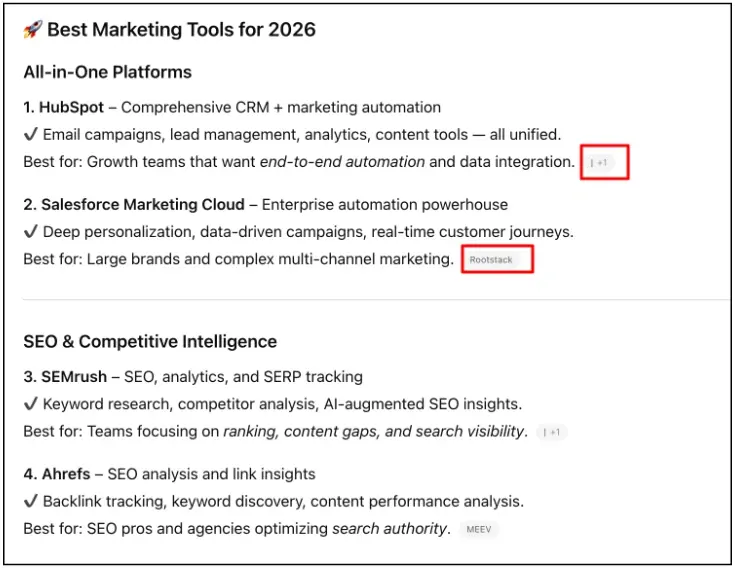Click the rocket emoji in the title
The width and height of the screenshot is (735, 568).
pyautogui.click(x=32, y=30)
